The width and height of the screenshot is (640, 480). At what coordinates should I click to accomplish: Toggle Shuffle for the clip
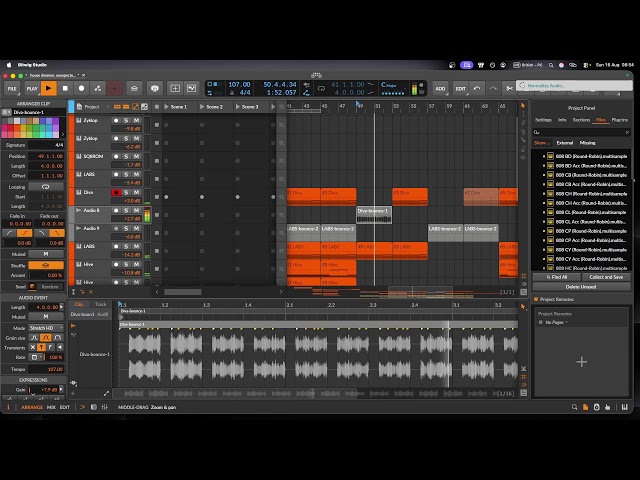[x=45, y=265]
